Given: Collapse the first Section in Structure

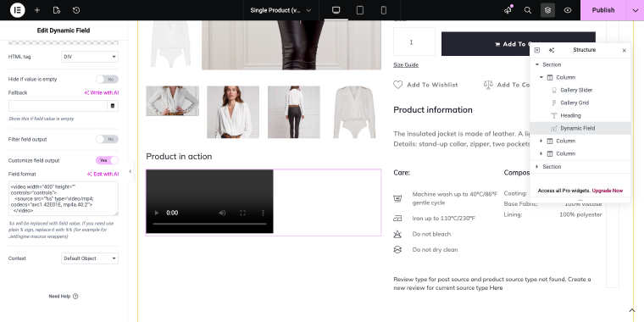Looking at the screenshot, I should [x=536, y=65].
